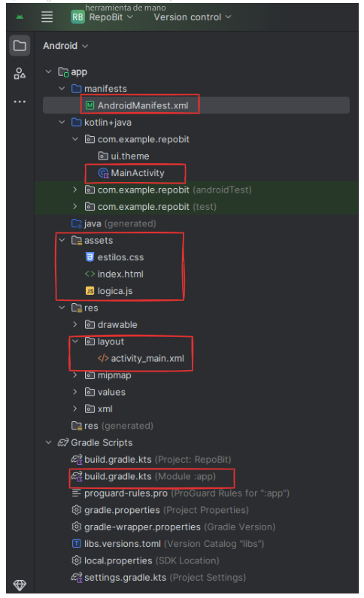Collapse the assets folder
Screen dimensions: 364x598
62,240
